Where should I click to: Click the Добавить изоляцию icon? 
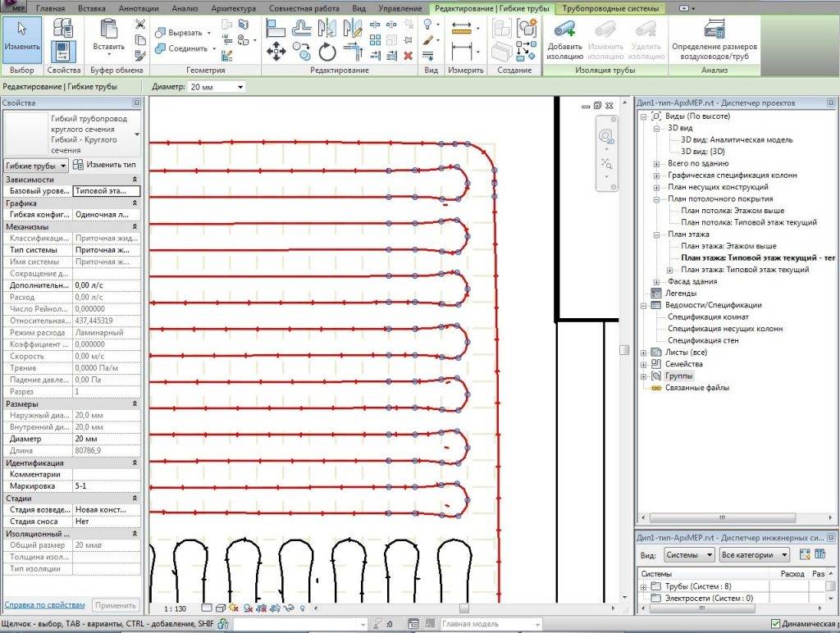(x=564, y=33)
